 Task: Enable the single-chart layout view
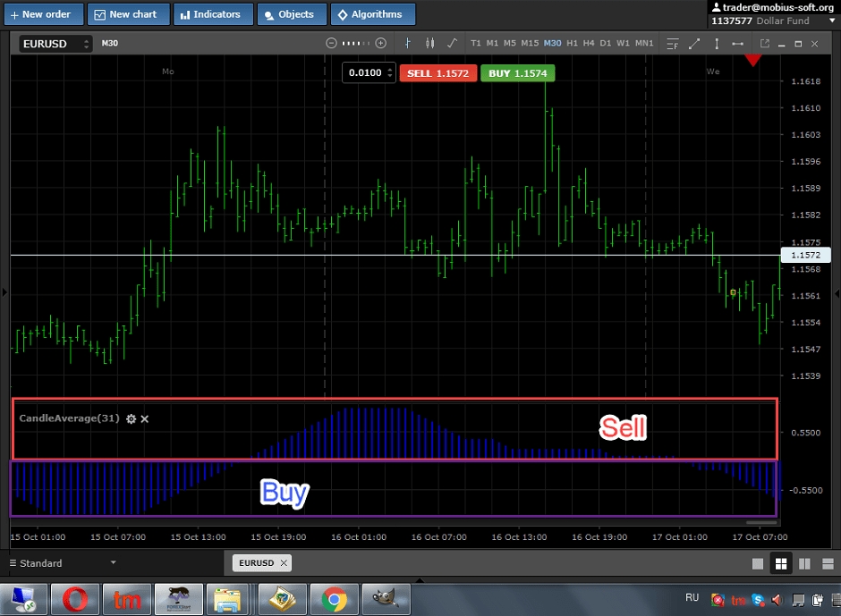(x=756, y=562)
